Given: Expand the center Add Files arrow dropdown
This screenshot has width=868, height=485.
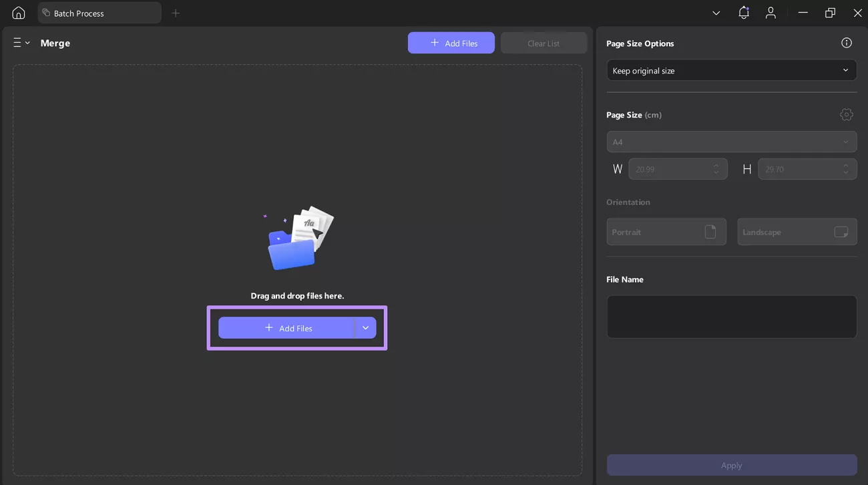Looking at the screenshot, I should tap(365, 328).
